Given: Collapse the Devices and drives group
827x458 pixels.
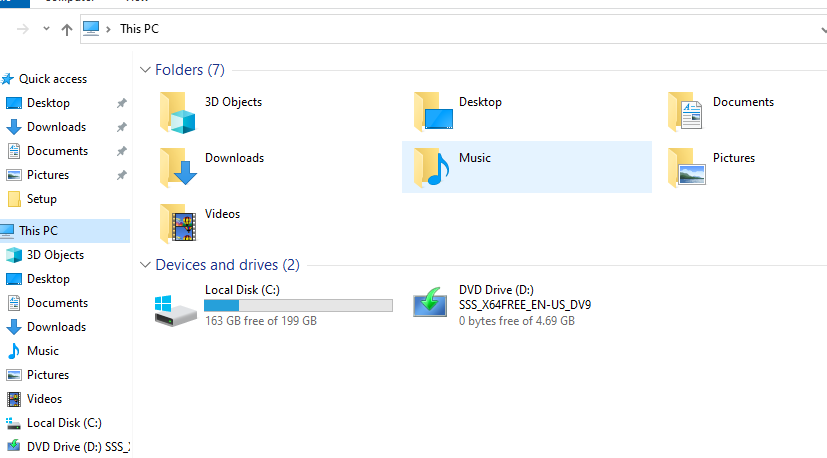Looking at the screenshot, I should pos(146,265).
